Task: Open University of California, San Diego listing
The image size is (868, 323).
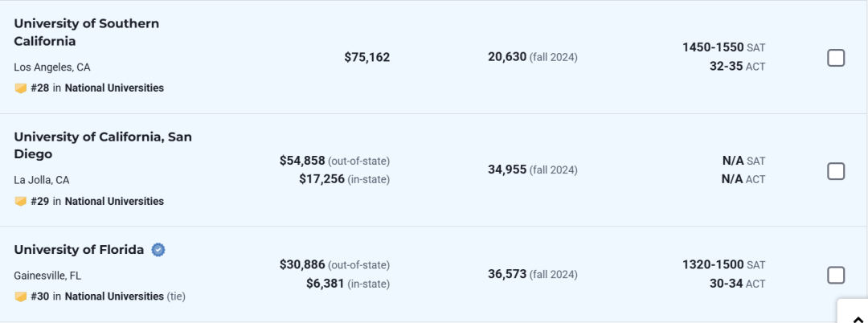Action: (x=102, y=145)
